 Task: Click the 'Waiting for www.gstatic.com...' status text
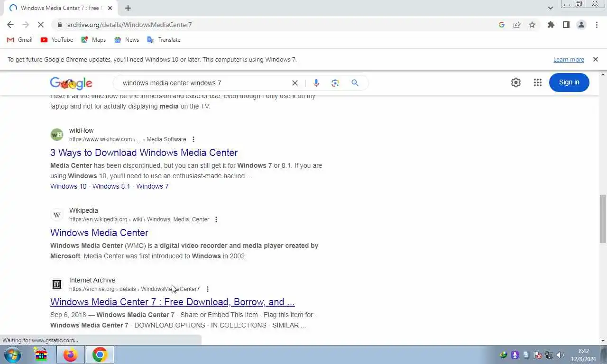point(40,340)
